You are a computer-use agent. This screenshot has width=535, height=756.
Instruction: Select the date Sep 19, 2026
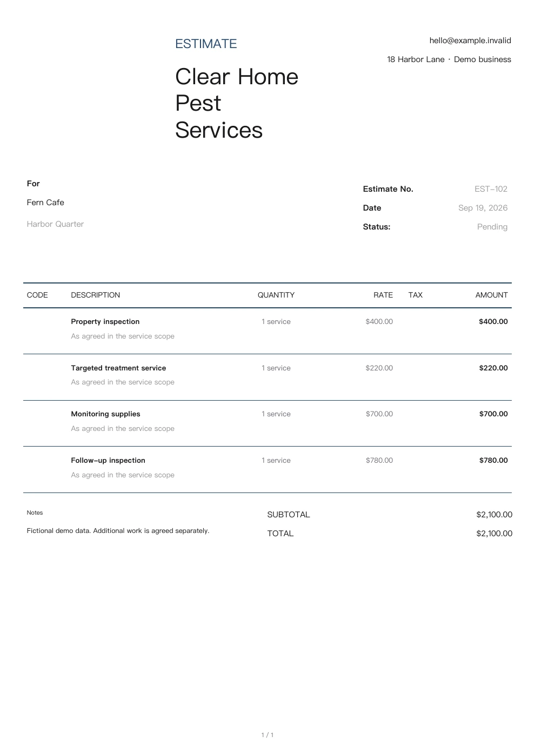(483, 208)
